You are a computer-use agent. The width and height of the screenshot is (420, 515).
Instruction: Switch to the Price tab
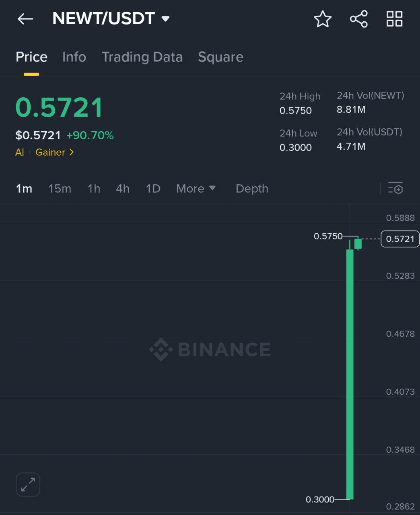coord(31,57)
